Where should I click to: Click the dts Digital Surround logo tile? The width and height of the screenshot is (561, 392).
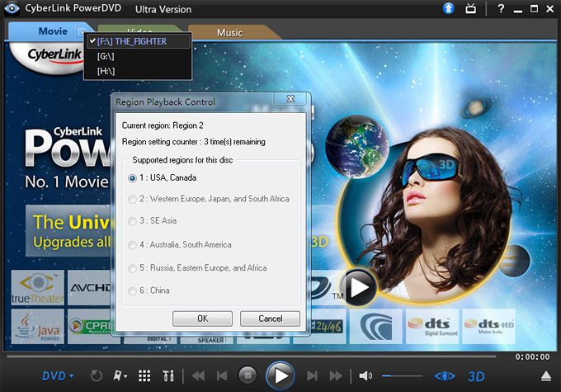(x=432, y=326)
